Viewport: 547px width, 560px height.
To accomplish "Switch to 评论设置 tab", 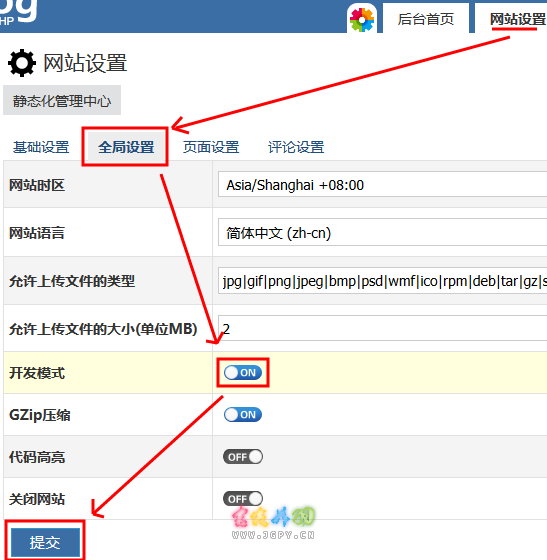I will (296, 147).
